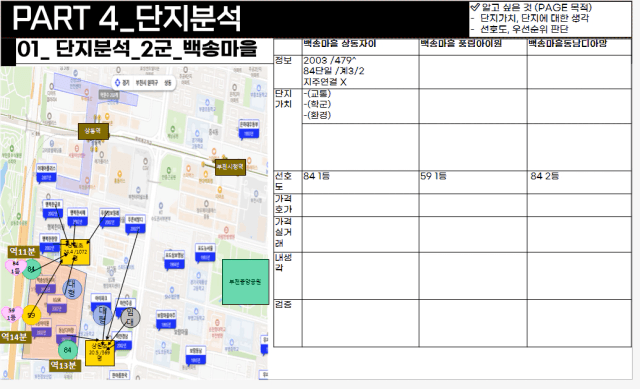Select the blue 대형 circle inside the orange zone
This screenshot has width=640, height=389.
(72, 289)
